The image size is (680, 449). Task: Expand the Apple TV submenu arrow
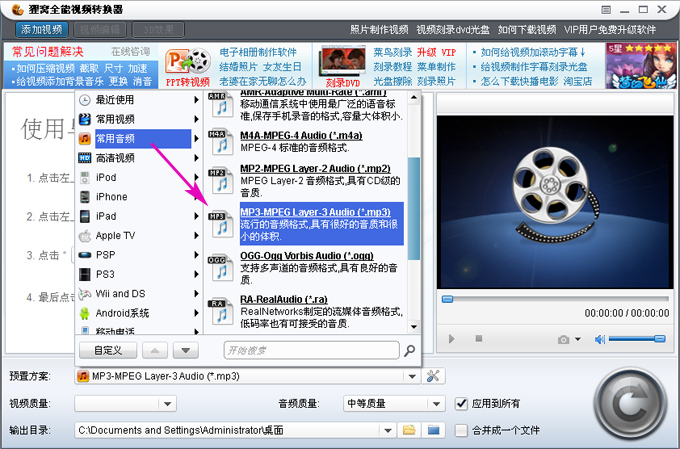pos(196,236)
